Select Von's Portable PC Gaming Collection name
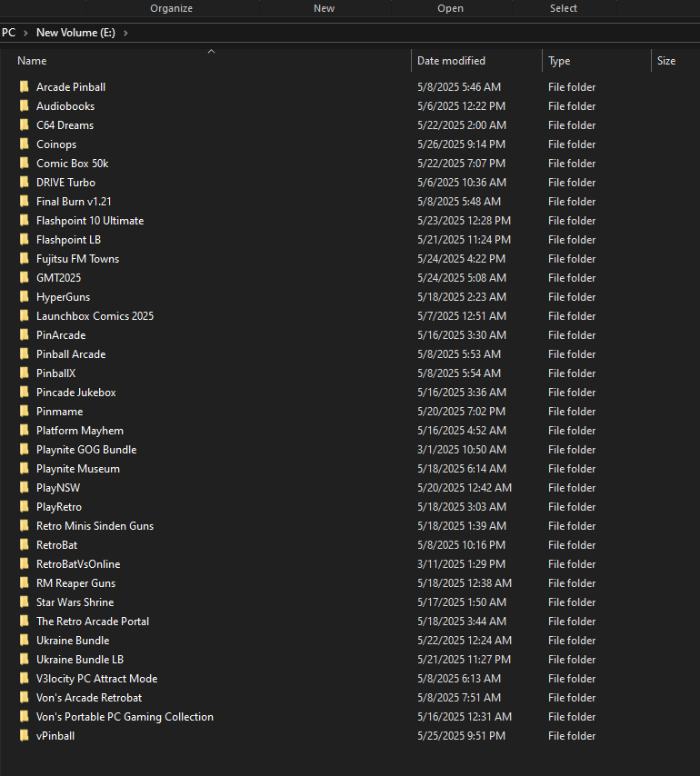 [x=125, y=717]
